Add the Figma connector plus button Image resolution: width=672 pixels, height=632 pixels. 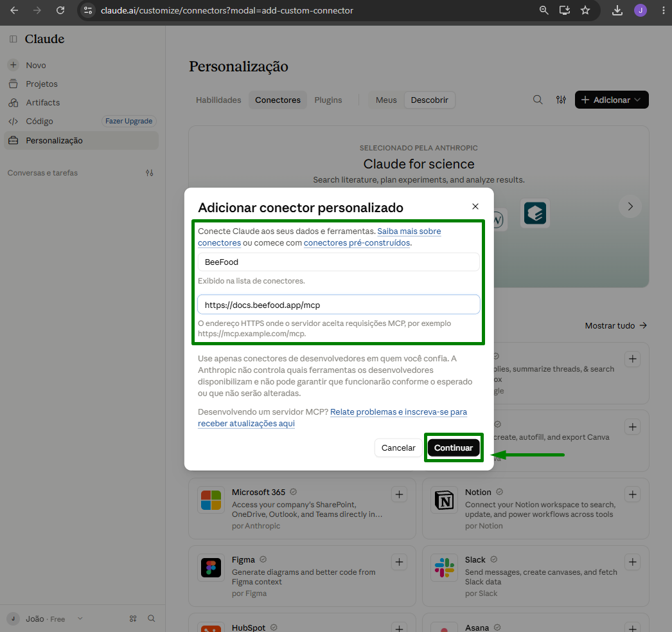[x=399, y=562]
